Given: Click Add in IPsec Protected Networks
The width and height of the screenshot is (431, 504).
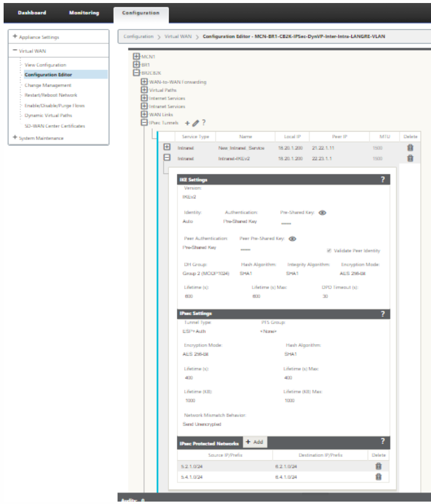Looking at the screenshot, I should coord(255,442).
